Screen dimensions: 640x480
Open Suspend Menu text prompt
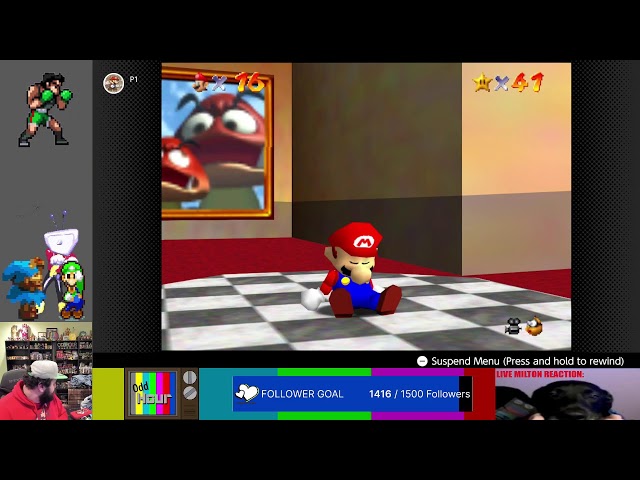pos(527,361)
